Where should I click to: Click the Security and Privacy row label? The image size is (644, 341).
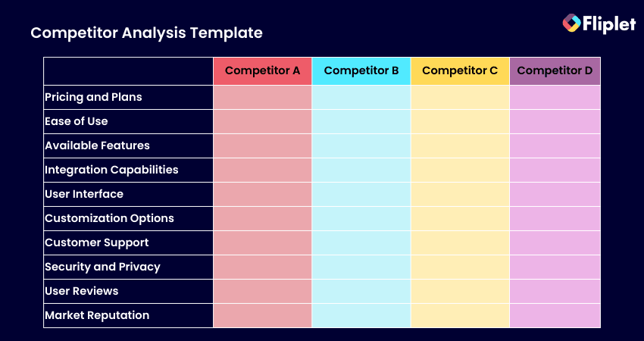click(103, 267)
